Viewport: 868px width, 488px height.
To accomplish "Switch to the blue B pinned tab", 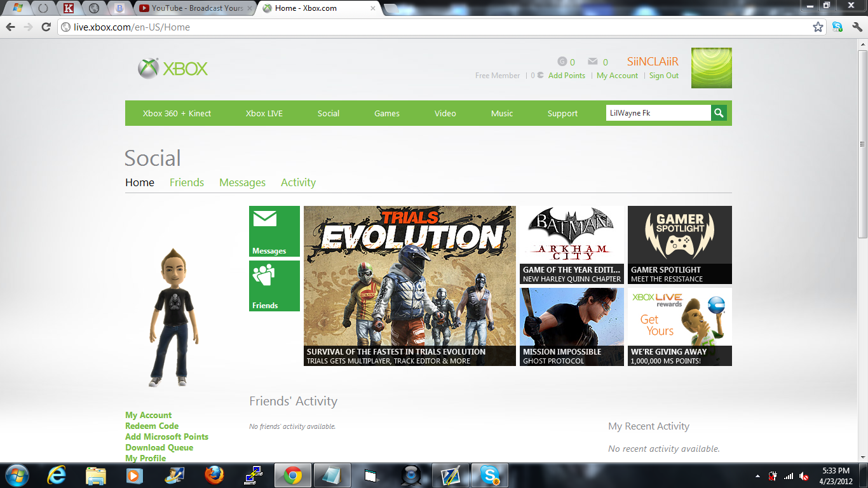I will 119,8.
